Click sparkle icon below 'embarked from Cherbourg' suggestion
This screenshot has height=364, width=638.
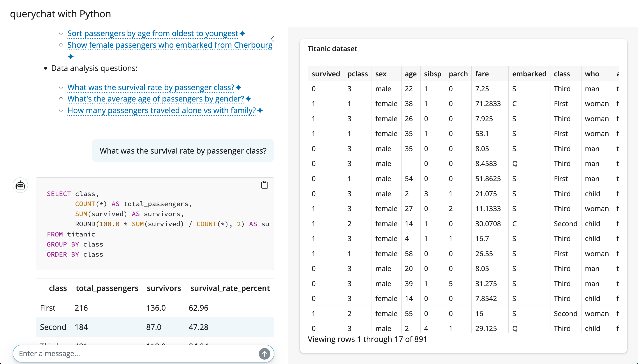(x=71, y=57)
